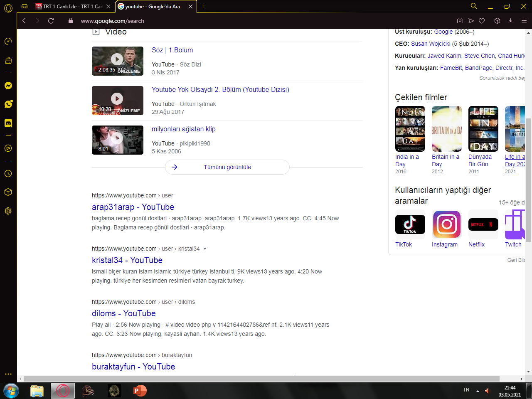
Task: Open Dünyada Bir Gün film poster
Action: click(x=483, y=129)
